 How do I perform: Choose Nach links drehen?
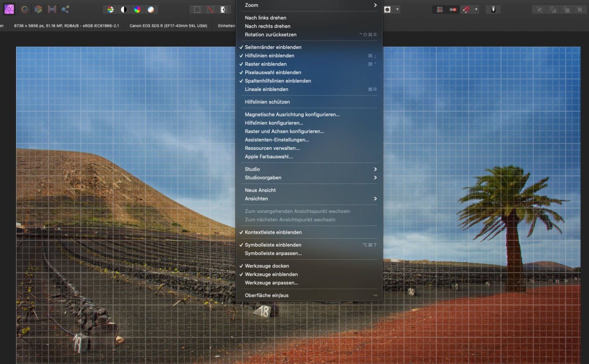265,18
